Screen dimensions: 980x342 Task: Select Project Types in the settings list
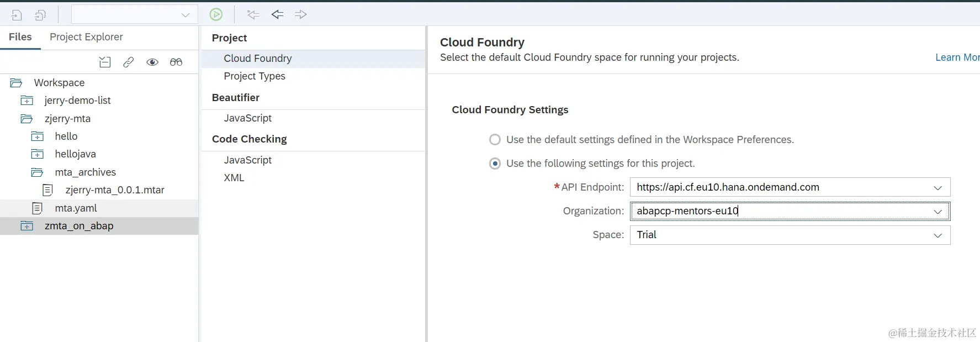click(255, 76)
